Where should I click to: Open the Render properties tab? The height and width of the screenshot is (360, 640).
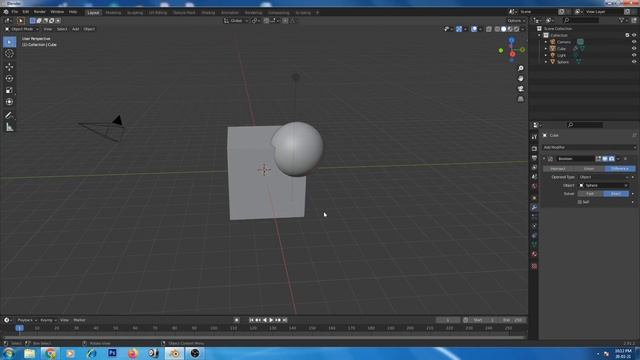pyautogui.click(x=534, y=149)
